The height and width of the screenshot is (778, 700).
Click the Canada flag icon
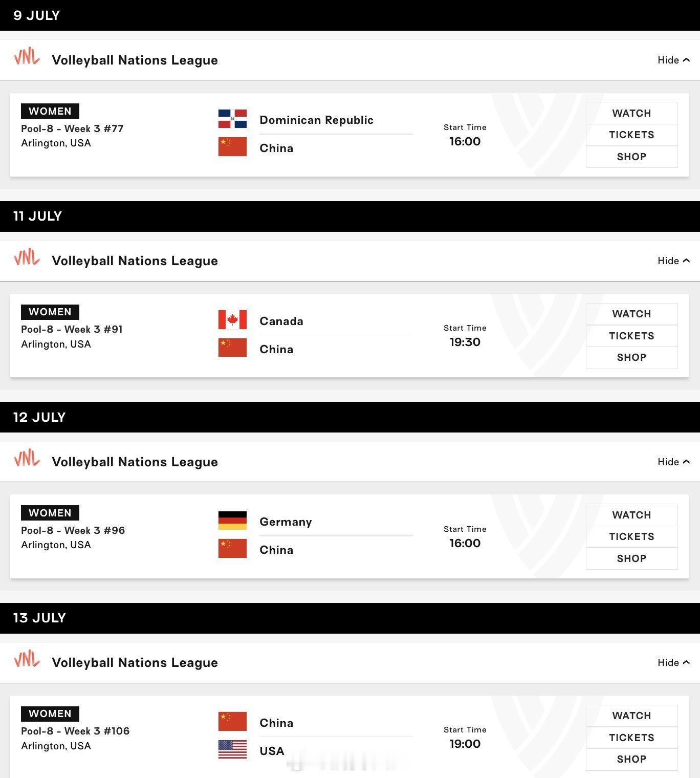point(232,320)
